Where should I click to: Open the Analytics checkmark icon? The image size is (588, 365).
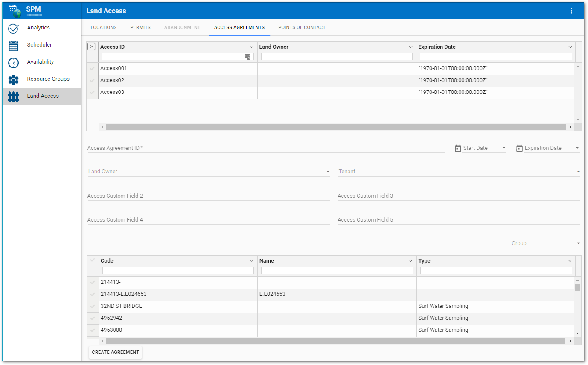[x=14, y=28]
